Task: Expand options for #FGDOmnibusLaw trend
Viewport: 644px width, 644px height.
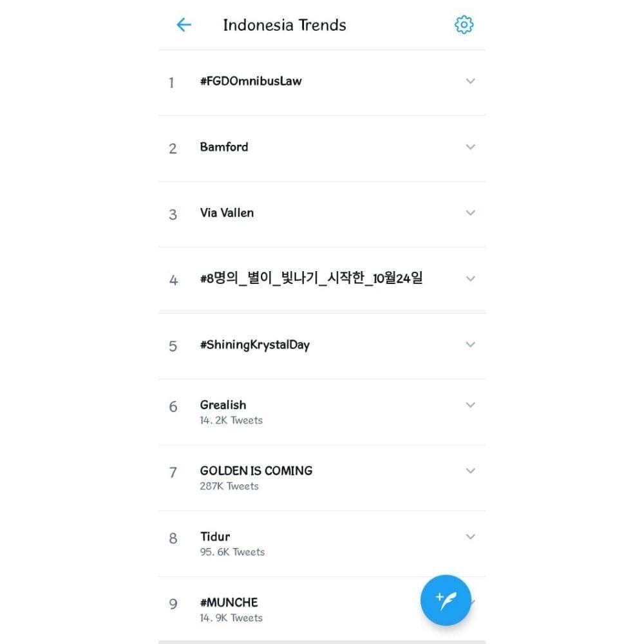Action: (470, 81)
